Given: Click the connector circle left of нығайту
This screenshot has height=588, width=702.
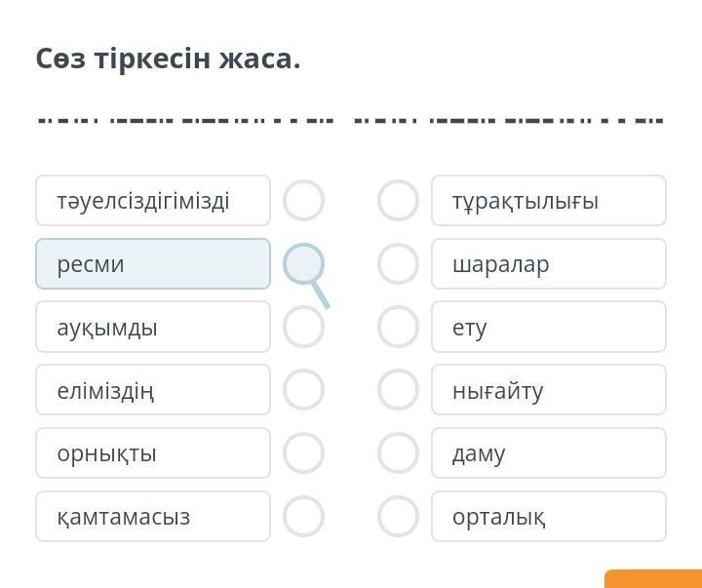Looking at the screenshot, I should tap(398, 390).
